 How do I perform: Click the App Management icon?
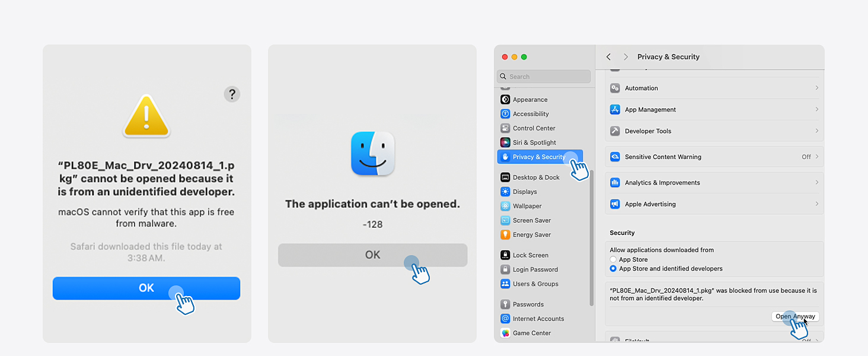tap(615, 109)
